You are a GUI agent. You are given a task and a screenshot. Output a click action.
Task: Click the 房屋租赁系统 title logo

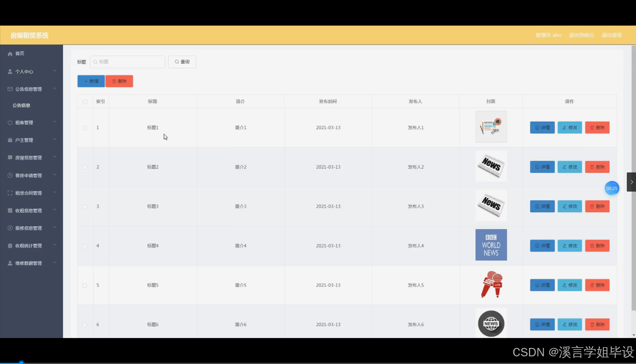point(30,35)
